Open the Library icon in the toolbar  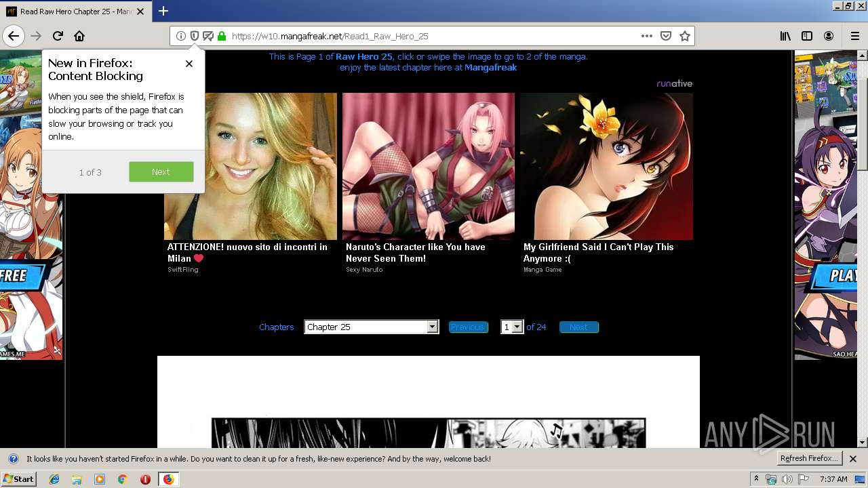pos(785,36)
